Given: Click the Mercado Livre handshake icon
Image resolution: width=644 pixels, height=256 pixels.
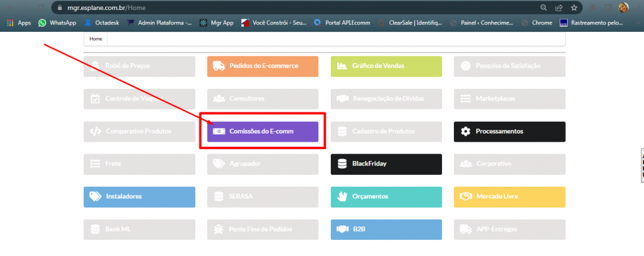Looking at the screenshot, I should 465,196.
